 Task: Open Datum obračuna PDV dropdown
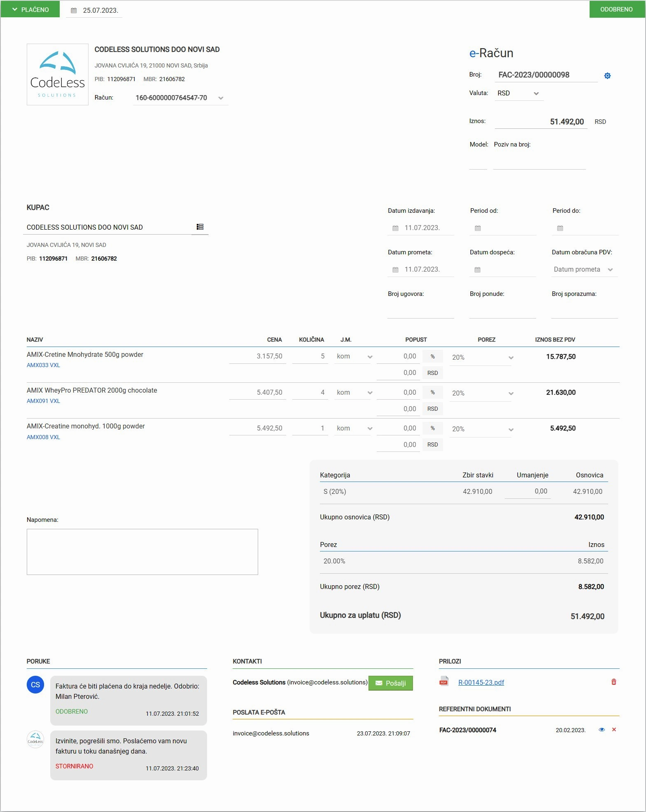coord(584,270)
